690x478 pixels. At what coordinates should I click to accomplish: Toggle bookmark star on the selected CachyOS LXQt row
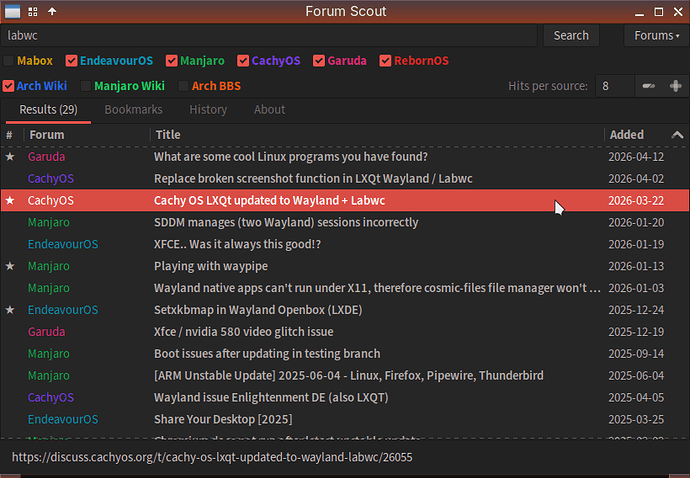[x=10, y=201]
